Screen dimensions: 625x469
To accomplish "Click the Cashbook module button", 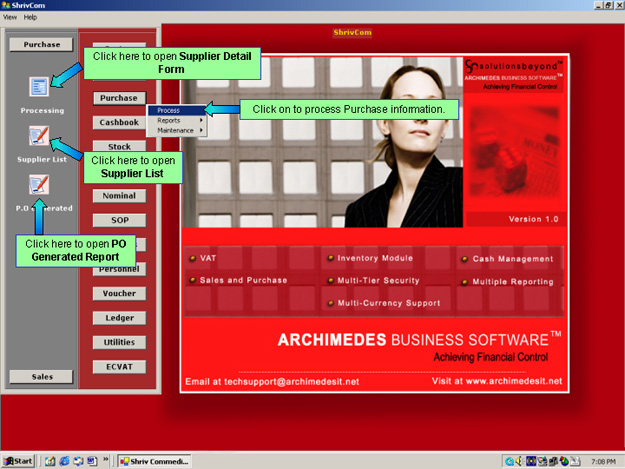I will (x=119, y=122).
